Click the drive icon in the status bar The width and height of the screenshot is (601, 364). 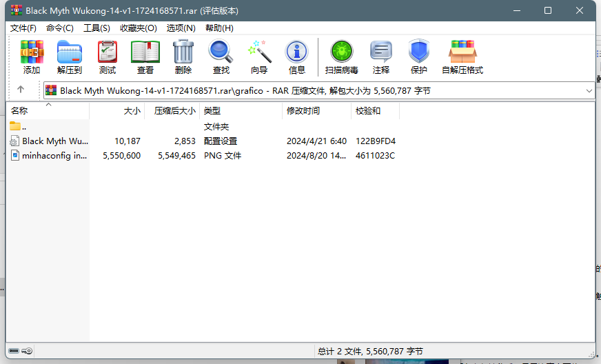coord(14,351)
